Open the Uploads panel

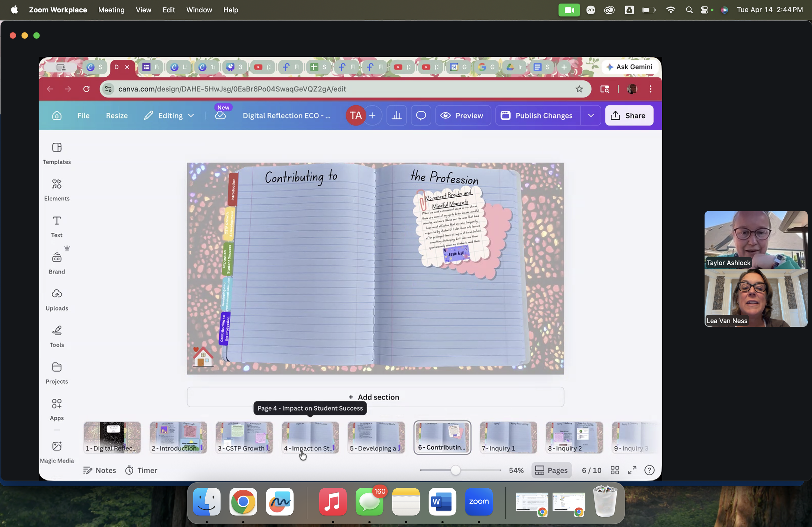pyautogui.click(x=57, y=299)
